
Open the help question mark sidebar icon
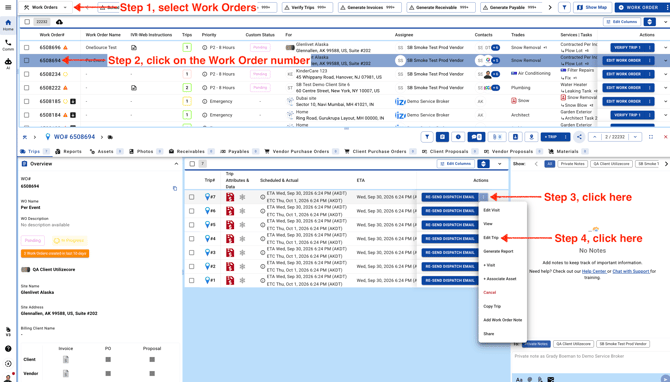coord(8,349)
